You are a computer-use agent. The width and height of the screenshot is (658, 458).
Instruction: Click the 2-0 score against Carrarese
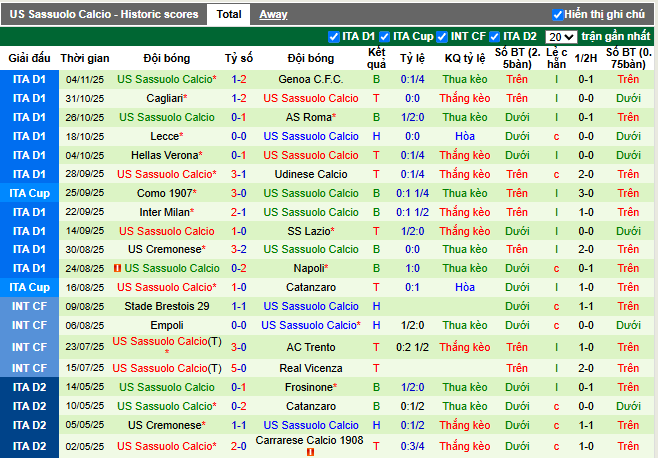(x=239, y=446)
